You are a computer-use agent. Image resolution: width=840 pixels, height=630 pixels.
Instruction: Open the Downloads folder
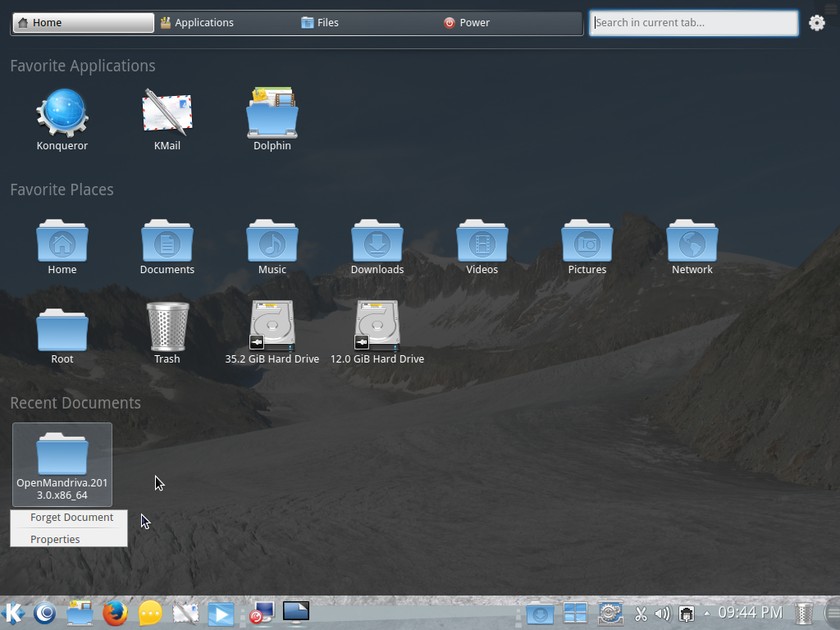pos(377,242)
